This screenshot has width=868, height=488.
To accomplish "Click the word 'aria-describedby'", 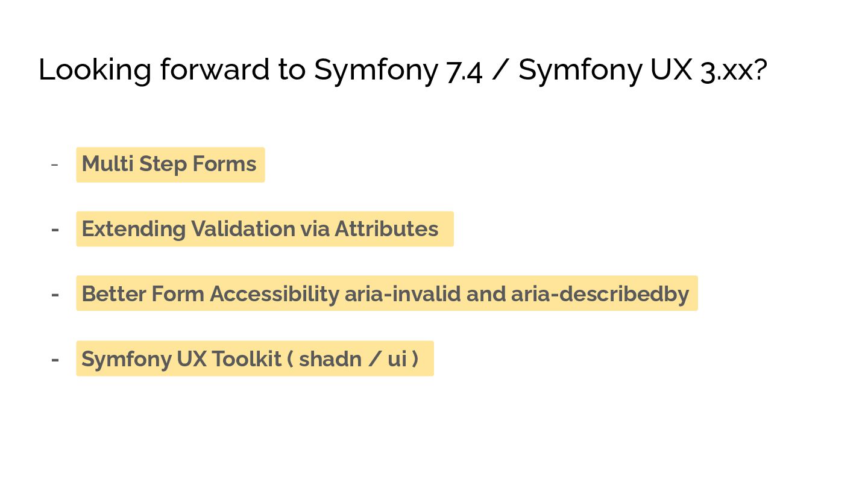I will [600, 294].
